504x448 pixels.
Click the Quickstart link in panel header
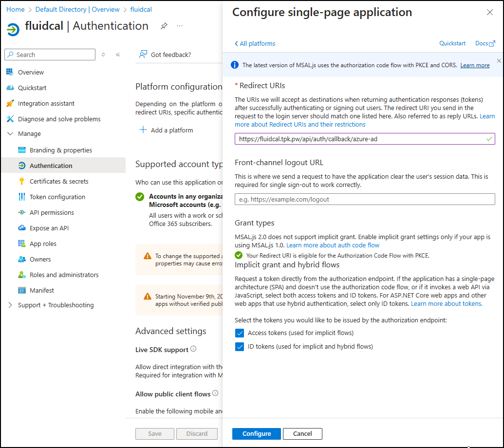(x=452, y=43)
